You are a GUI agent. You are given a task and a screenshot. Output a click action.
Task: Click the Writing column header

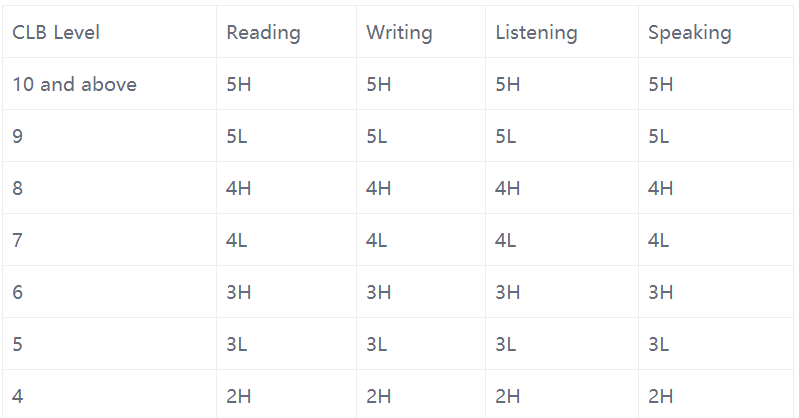click(x=399, y=33)
